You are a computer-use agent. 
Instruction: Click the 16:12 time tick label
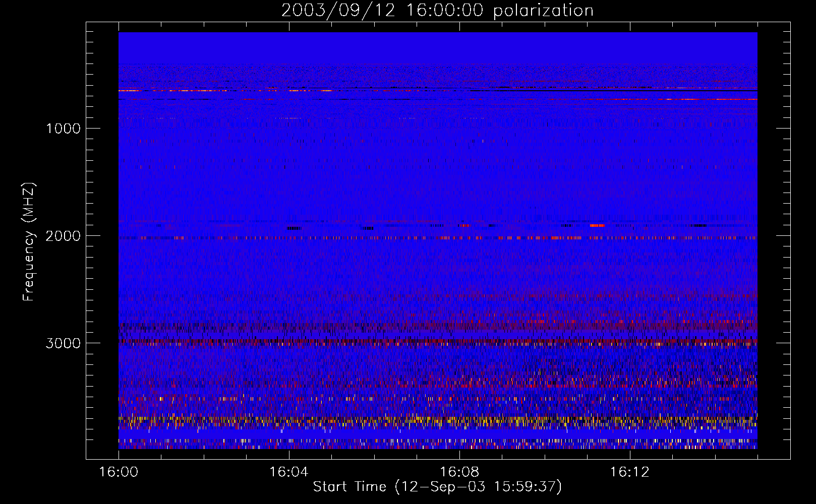point(629,472)
